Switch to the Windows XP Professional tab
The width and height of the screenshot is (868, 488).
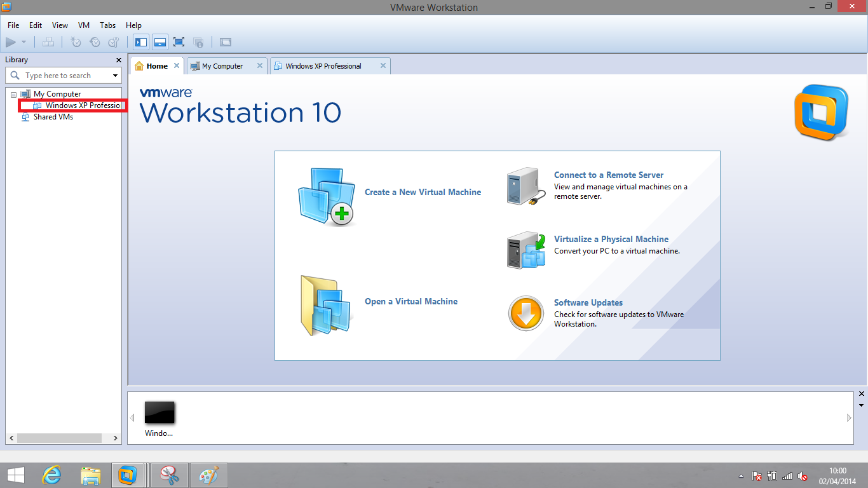tap(323, 66)
